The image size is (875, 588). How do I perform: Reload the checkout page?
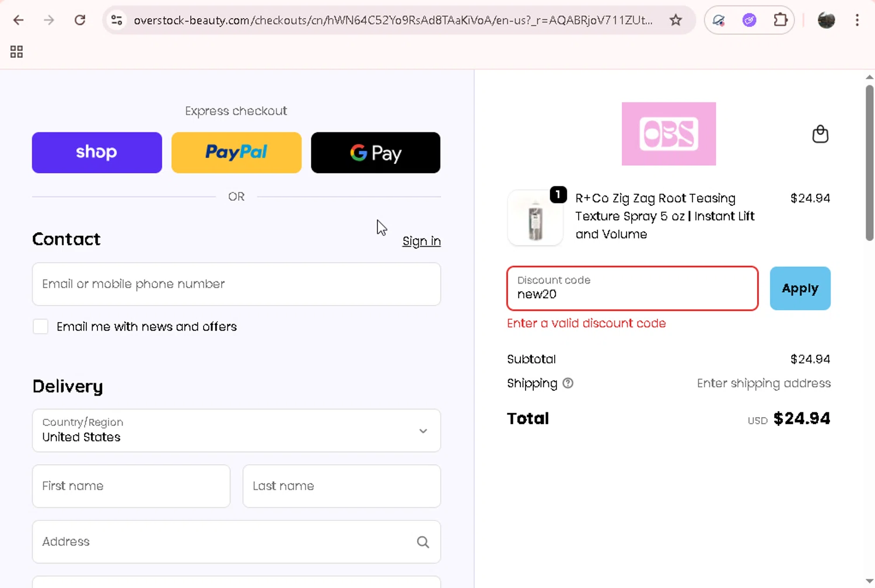(80, 20)
